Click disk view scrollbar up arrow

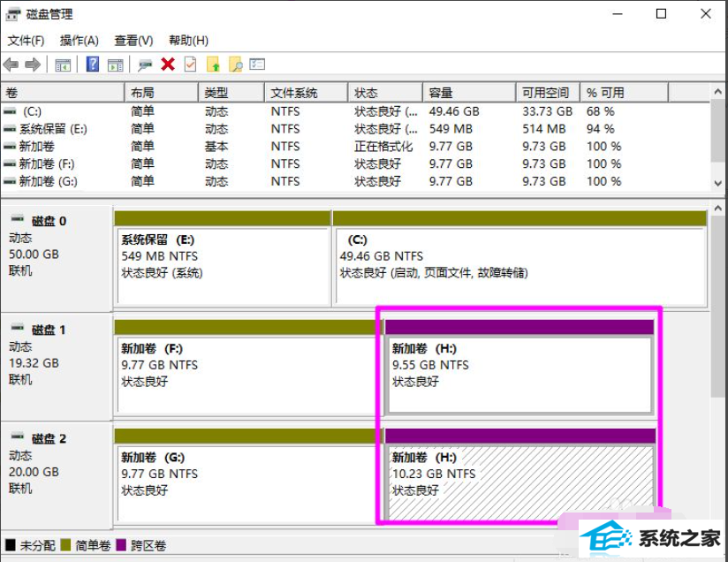click(718, 208)
